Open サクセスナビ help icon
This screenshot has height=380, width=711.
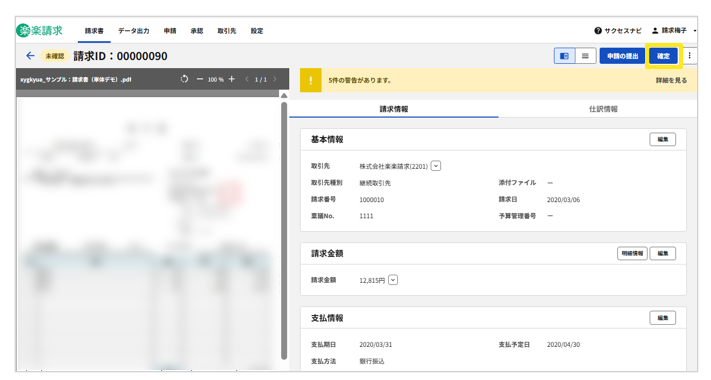(x=598, y=30)
